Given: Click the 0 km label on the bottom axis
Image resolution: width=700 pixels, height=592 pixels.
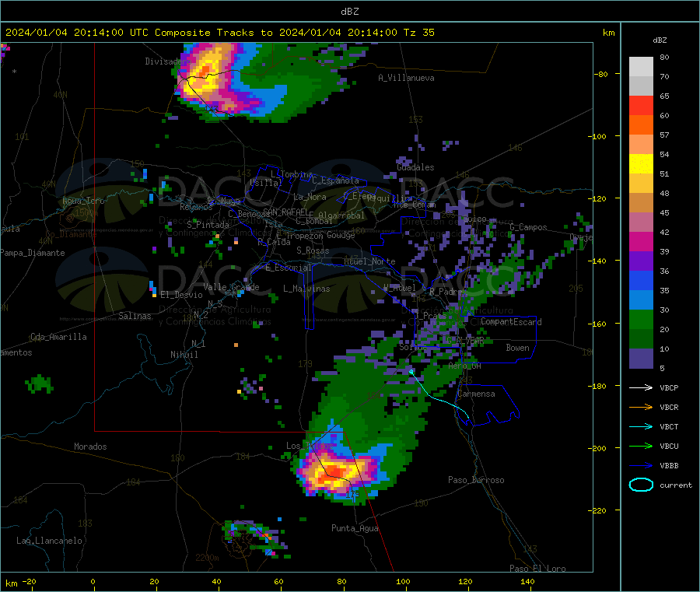Looking at the screenshot, I should pyautogui.click(x=93, y=581).
